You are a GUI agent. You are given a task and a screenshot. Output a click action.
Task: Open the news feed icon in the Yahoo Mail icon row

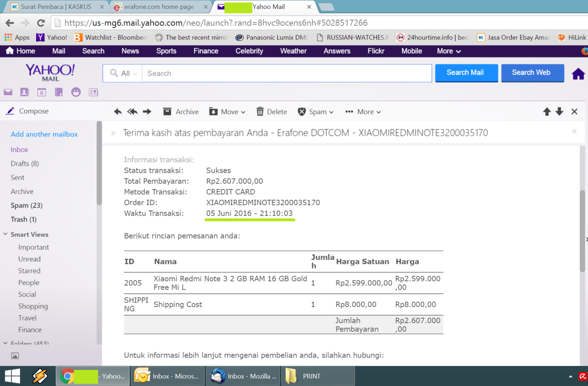93,92
